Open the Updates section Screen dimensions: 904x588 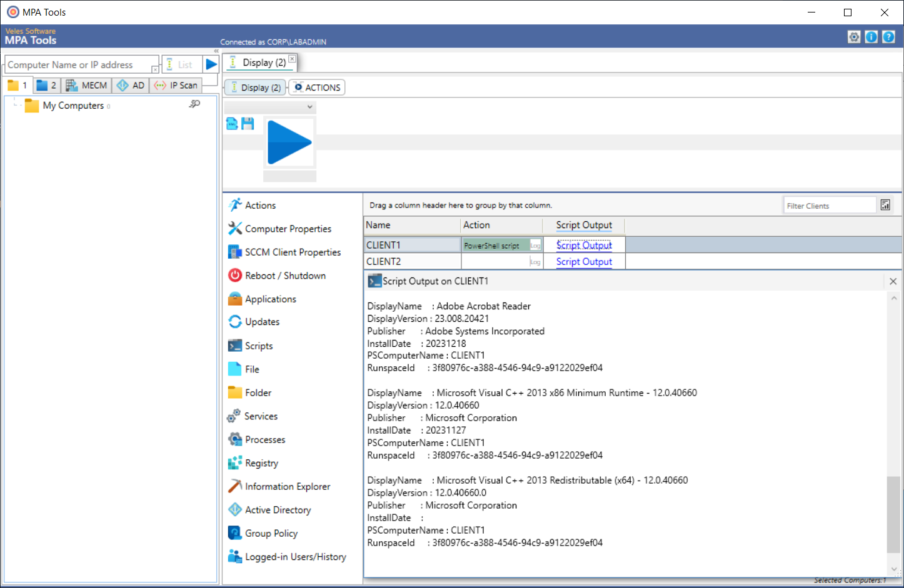pos(254,322)
